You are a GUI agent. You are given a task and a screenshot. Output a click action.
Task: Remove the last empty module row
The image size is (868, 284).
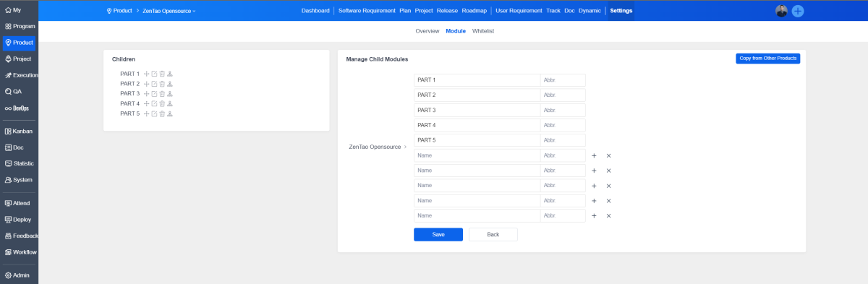click(x=608, y=216)
